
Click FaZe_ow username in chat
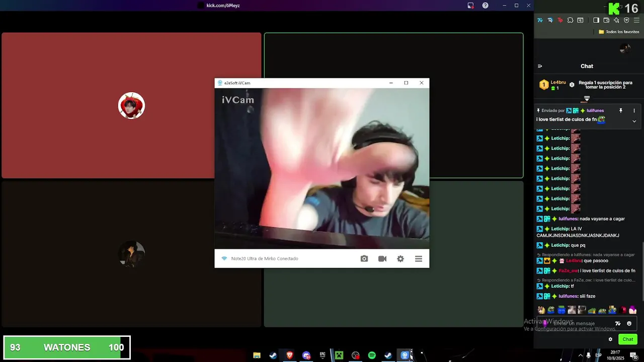tap(569, 271)
